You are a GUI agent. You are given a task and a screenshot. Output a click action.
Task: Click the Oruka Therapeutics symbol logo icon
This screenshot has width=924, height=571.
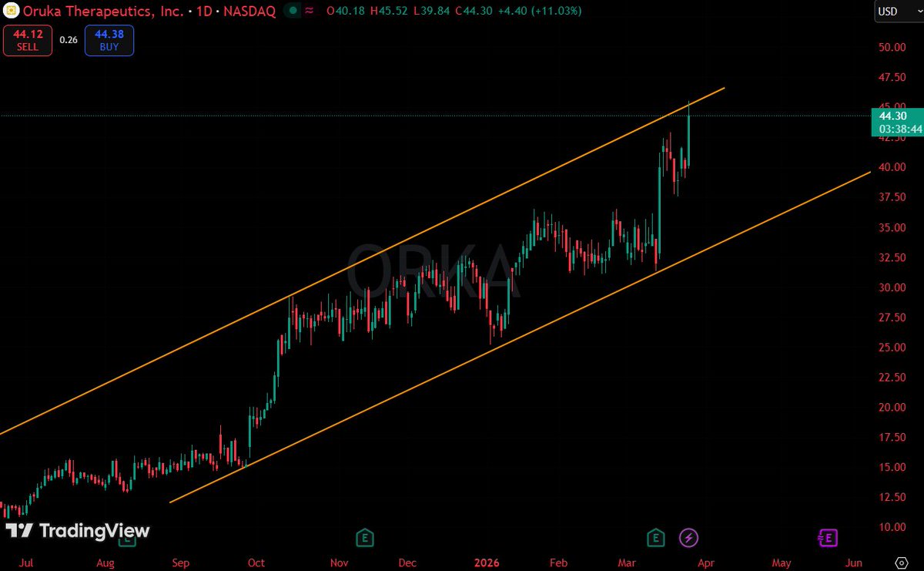(x=11, y=11)
